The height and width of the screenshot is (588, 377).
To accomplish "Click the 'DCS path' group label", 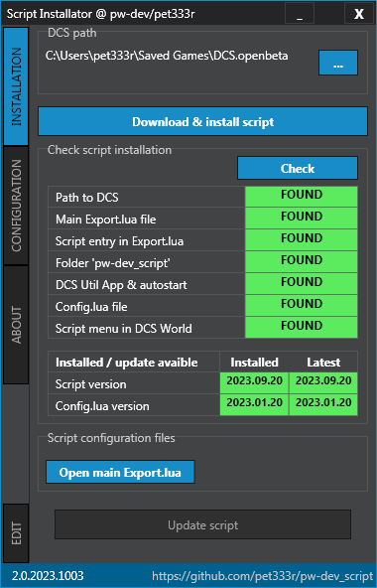I will coord(72,33).
